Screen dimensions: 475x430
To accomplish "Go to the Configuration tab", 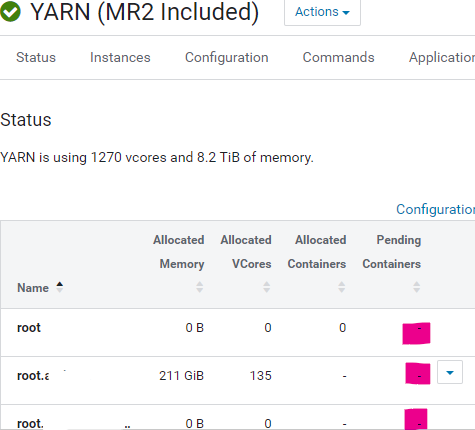I will [x=227, y=58].
